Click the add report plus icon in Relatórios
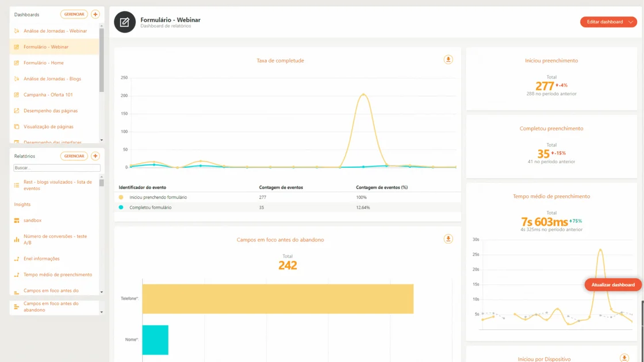 (x=95, y=156)
